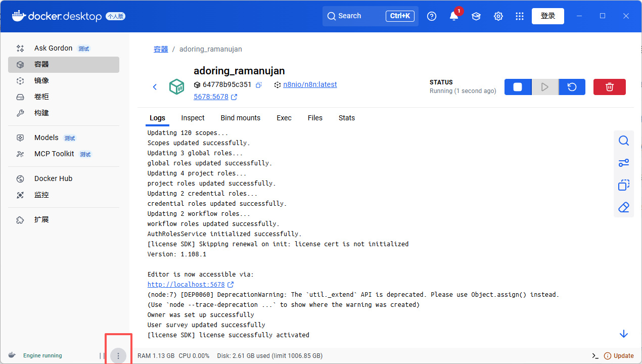Open the notifications bell

click(454, 16)
